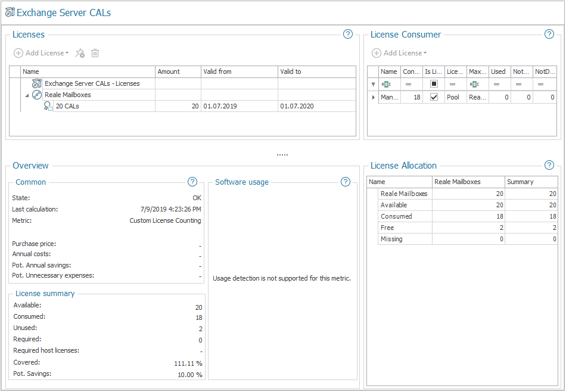Image resolution: width=566 pixels, height=392 pixels.
Task: Click the Man... name cell in License Consumer
Action: coord(390,97)
